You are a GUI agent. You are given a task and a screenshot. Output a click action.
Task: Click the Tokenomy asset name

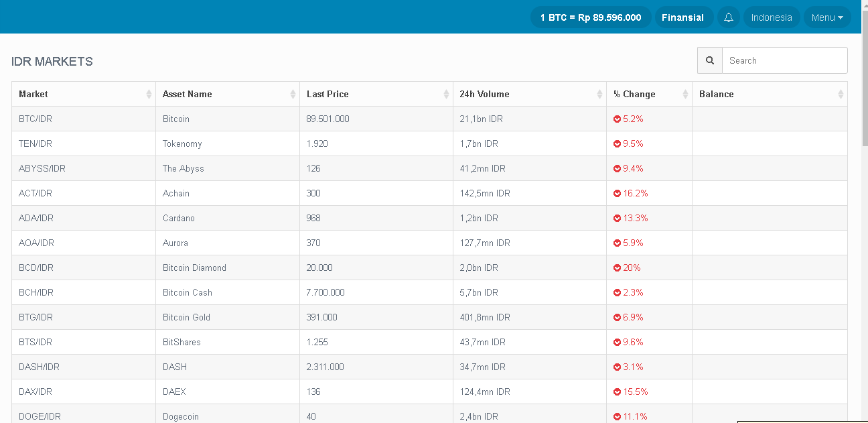[182, 143]
